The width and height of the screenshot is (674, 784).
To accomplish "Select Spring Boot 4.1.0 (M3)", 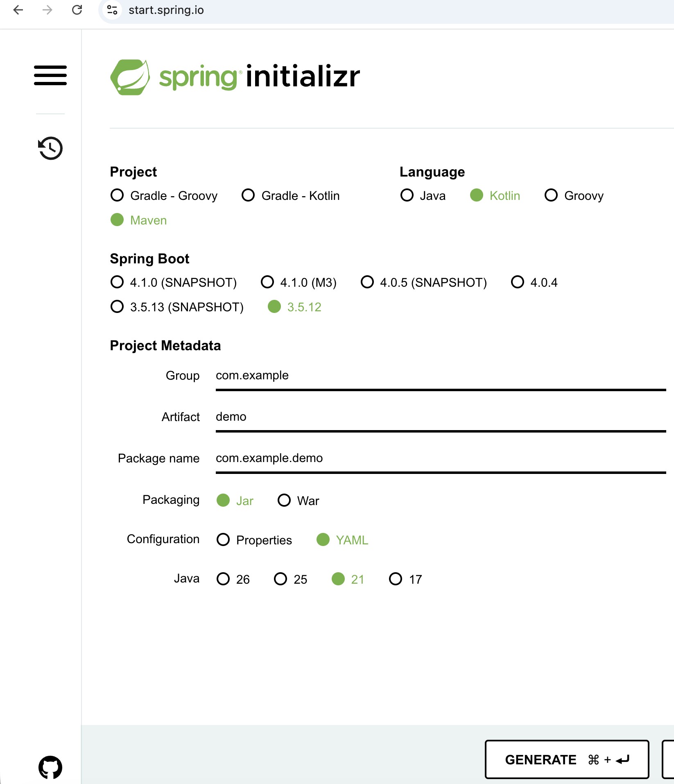I will click(x=299, y=282).
